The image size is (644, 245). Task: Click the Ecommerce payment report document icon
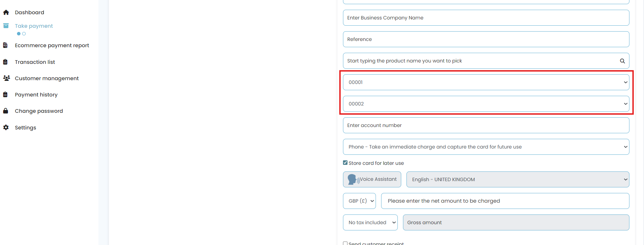click(6, 45)
